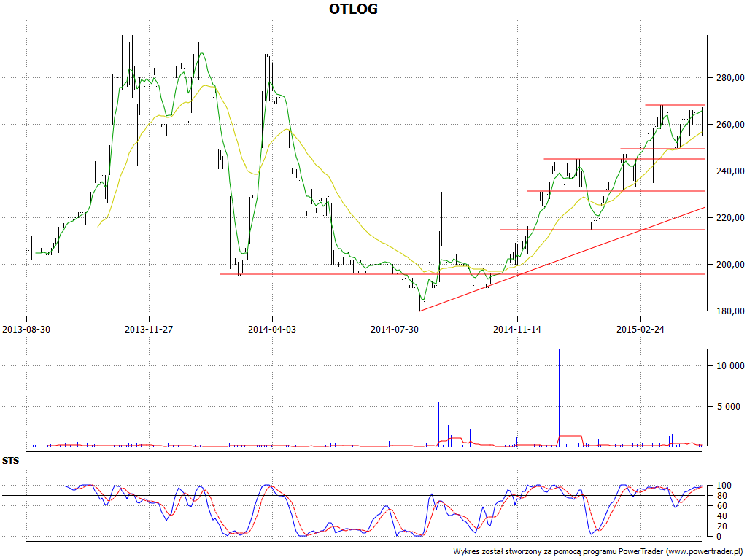This screenshot has height=560, width=747.
Task: Click the topmost red resistance line near 268
Action: coord(675,105)
